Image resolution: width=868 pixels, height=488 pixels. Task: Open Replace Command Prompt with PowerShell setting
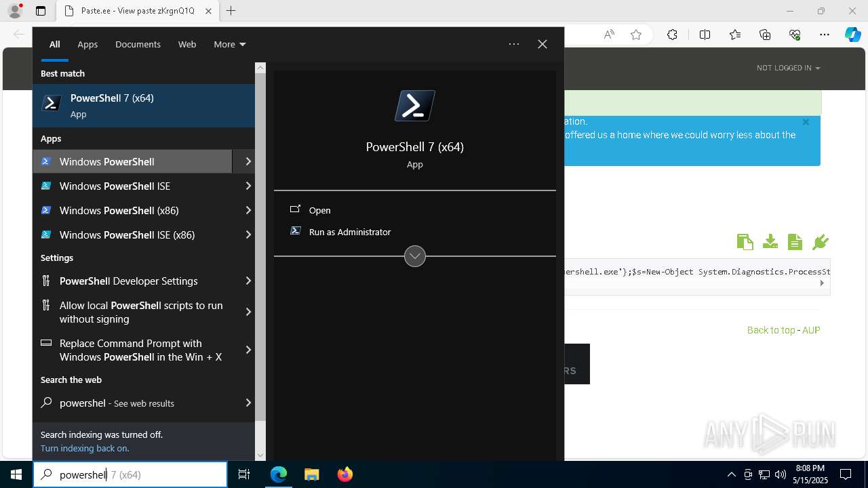132,350
